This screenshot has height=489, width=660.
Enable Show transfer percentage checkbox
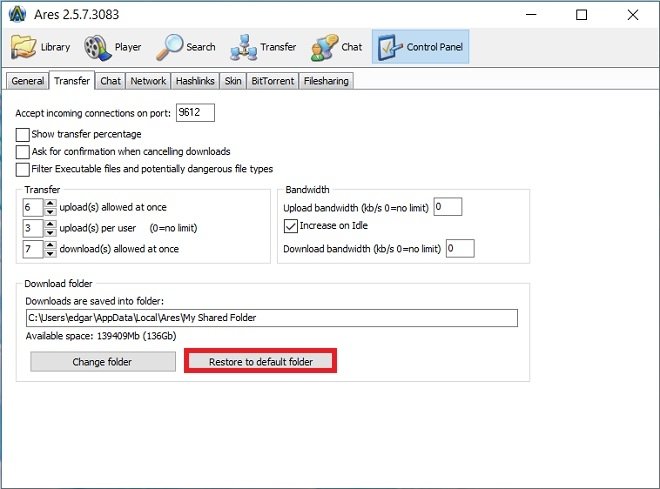pos(23,135)
